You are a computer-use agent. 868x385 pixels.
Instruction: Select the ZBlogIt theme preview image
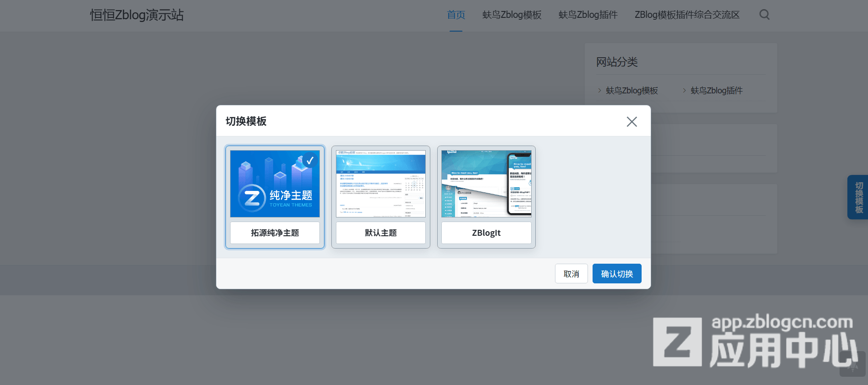[x=486, y=184]
